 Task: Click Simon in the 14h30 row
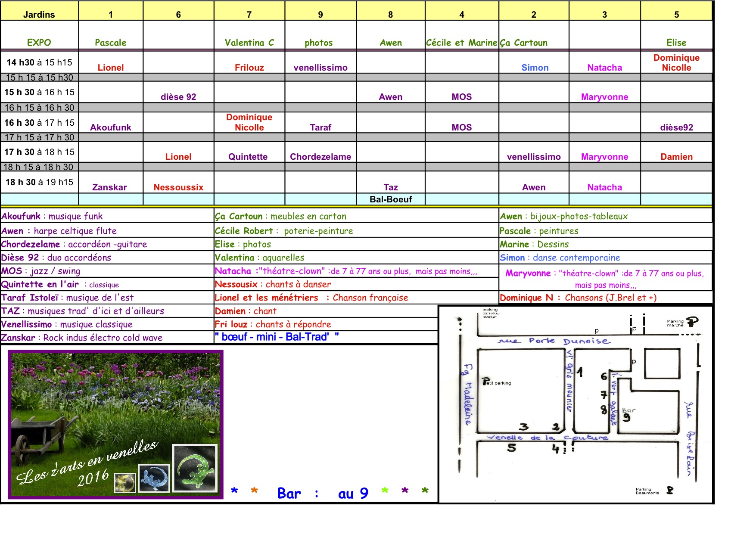pyautogui.click(x=535, y=68)
